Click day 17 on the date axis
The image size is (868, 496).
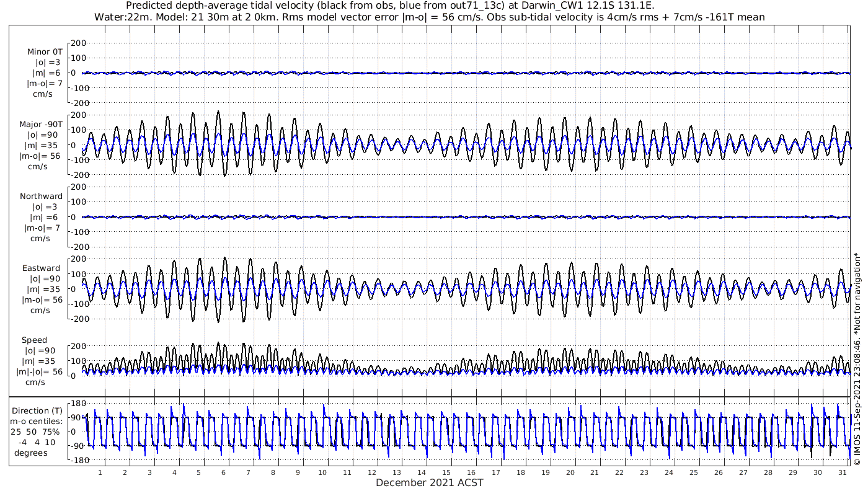pyautogui.click(x=495, y=472)
